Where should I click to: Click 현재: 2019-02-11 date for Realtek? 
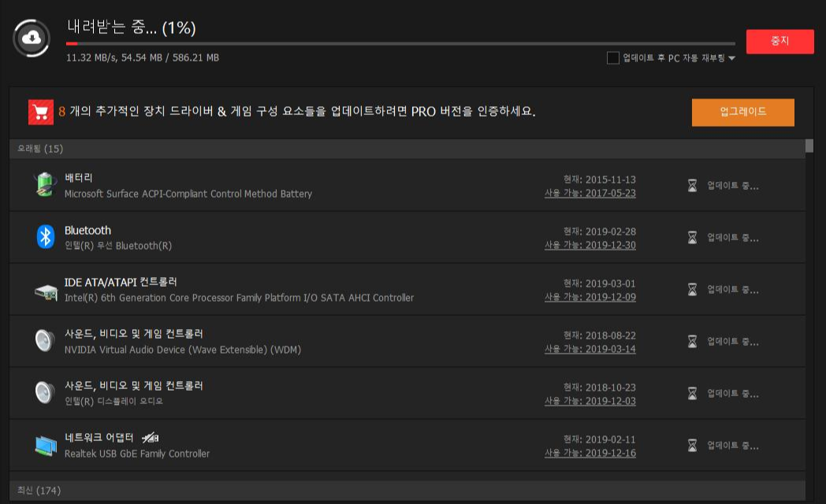600,439
